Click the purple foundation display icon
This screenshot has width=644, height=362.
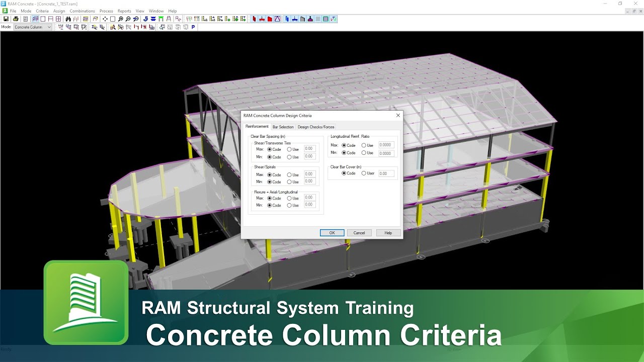tap(310, 19)
